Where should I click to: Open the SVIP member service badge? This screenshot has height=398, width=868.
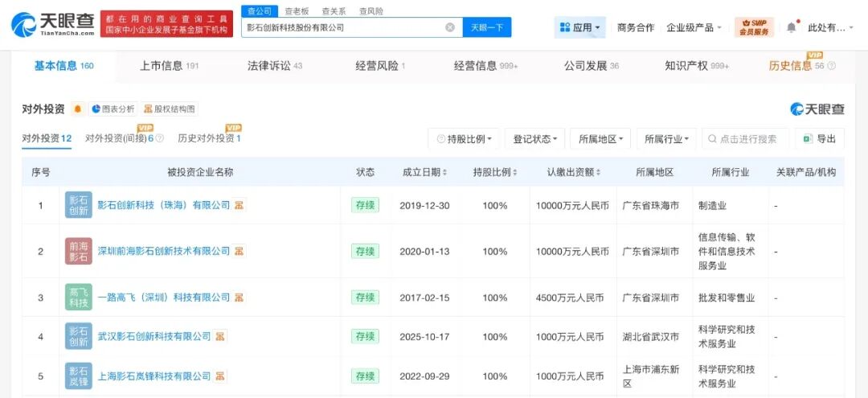[754, 27]
